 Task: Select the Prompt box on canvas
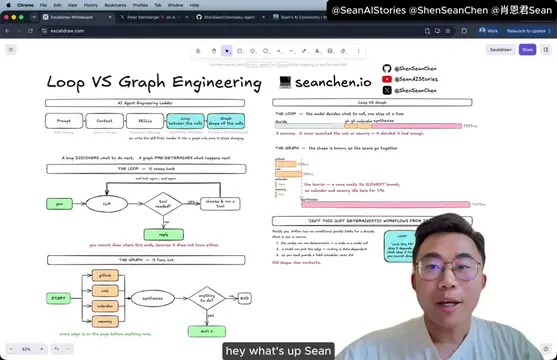(x=64, y=121)
